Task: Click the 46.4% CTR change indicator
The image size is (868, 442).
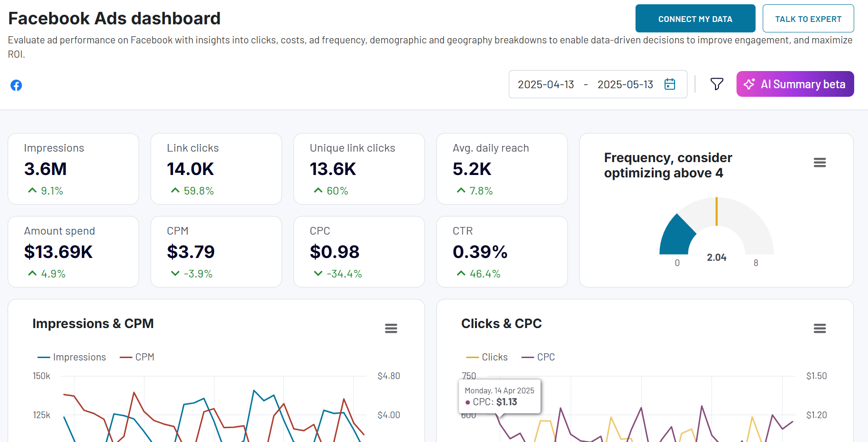Action: point(478,274)
